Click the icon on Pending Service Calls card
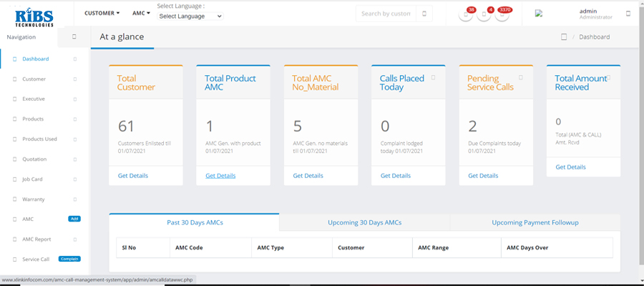This screenshot has height=286, width=644. (x=521, y=77)
